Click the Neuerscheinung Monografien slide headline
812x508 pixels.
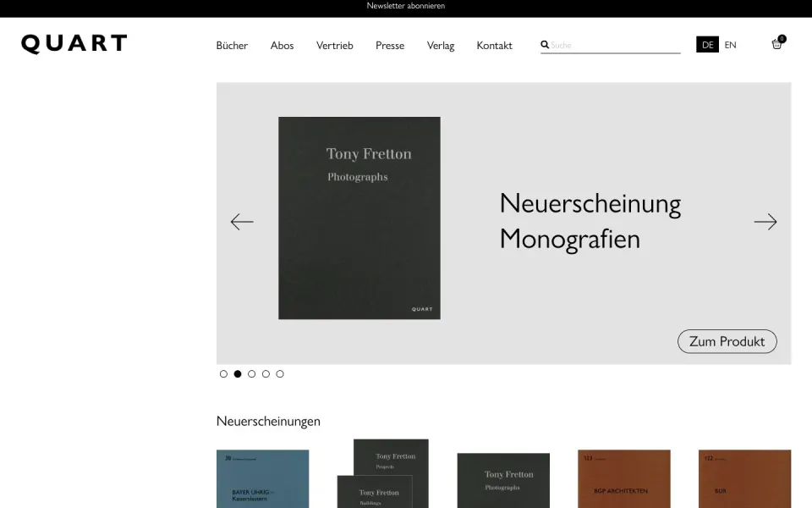(x=590, y=221)
